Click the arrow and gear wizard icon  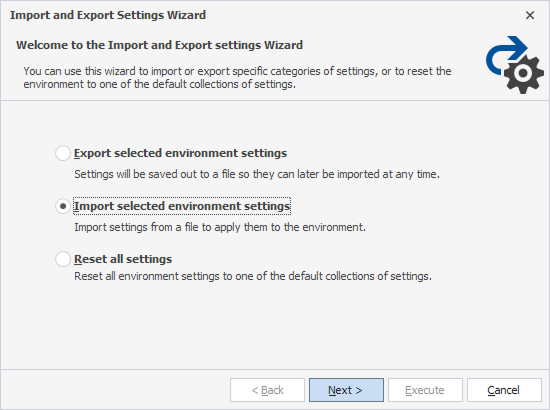click(515, 65)
